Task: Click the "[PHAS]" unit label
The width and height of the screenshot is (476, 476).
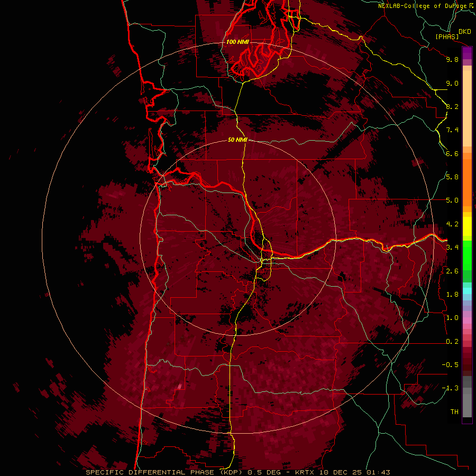Action: click(x=447, y=36)
